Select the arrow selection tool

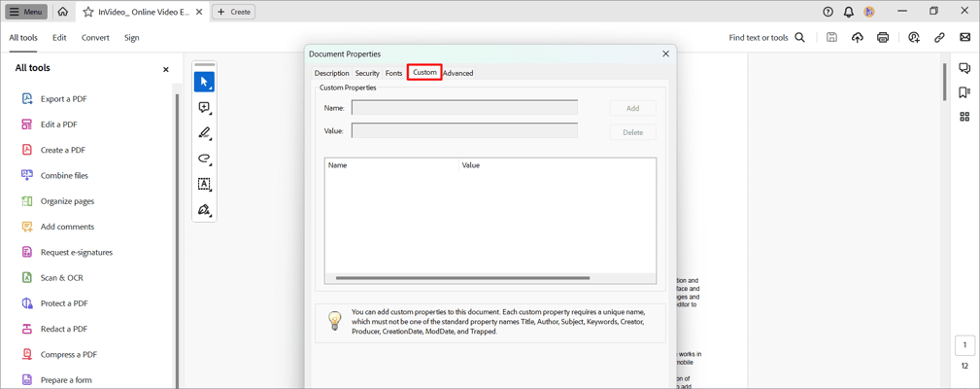tap(204, 83)
